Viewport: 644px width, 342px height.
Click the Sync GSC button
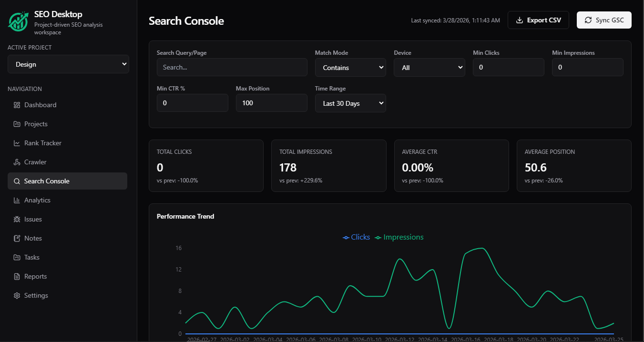coord(604,20)
